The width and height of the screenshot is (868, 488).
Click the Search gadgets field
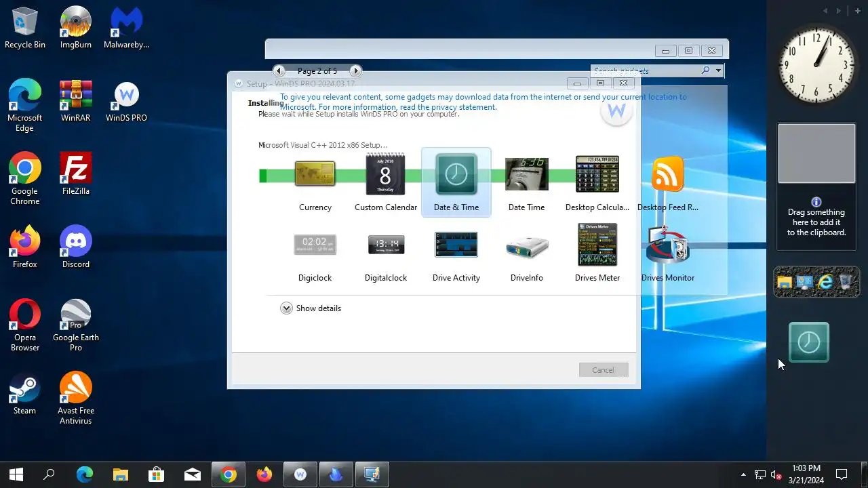pyautogui.click(x=646, y=70)
